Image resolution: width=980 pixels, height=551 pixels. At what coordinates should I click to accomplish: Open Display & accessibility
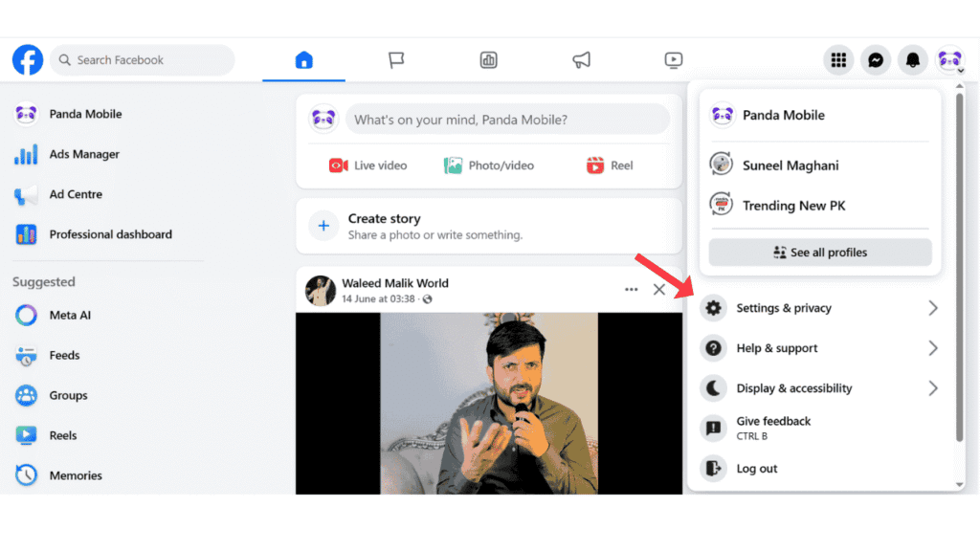coord(820,388)
